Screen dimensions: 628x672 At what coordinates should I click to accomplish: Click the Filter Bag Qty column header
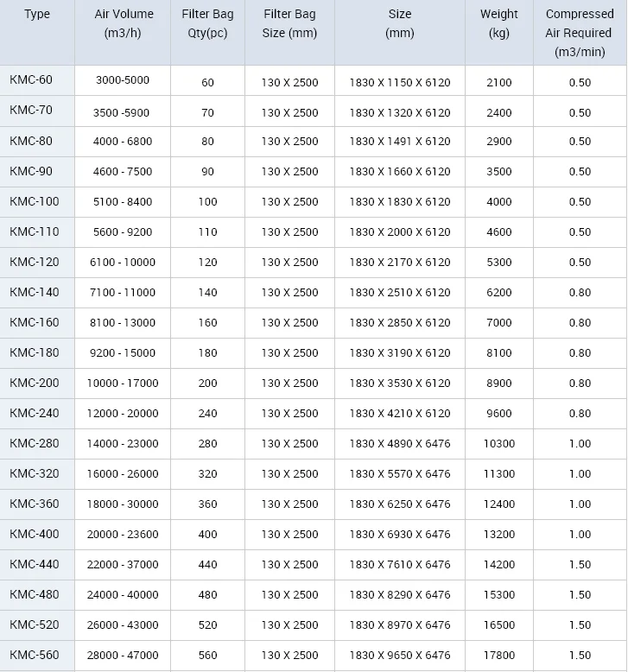(207, 23)
